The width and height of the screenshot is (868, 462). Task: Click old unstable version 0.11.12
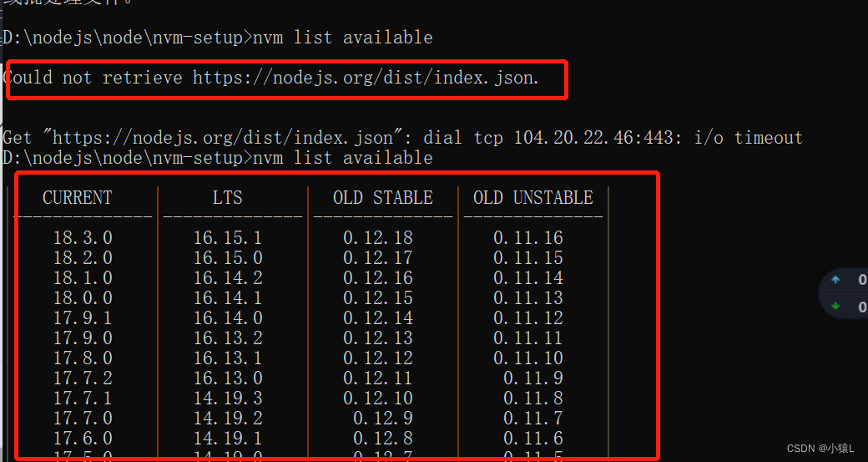(x=528, y=318)
